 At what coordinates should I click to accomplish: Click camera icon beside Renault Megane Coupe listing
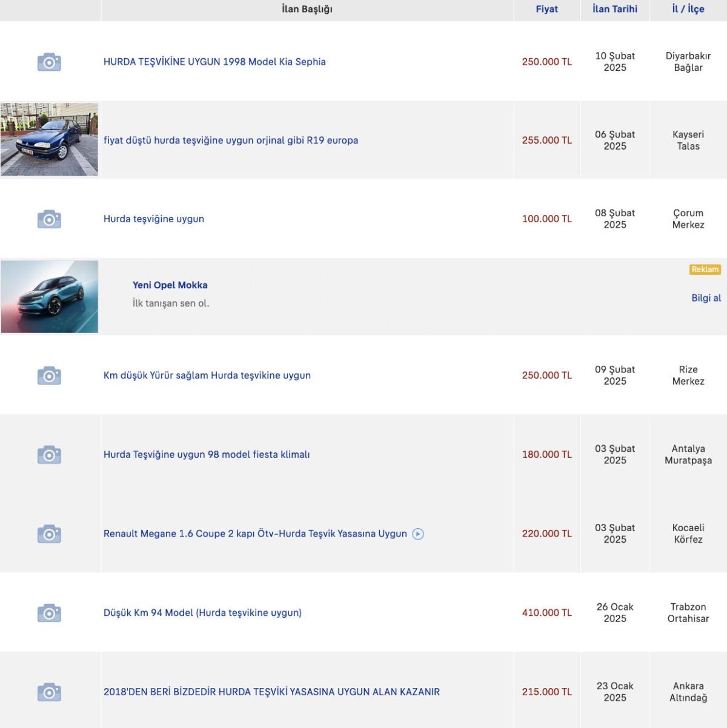pos(49,534)
